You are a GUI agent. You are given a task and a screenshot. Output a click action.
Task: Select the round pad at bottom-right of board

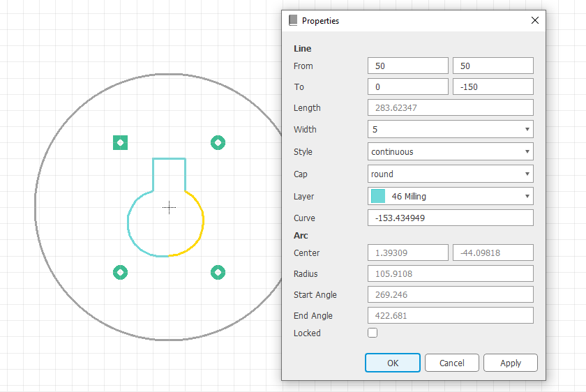pos(218,273)
